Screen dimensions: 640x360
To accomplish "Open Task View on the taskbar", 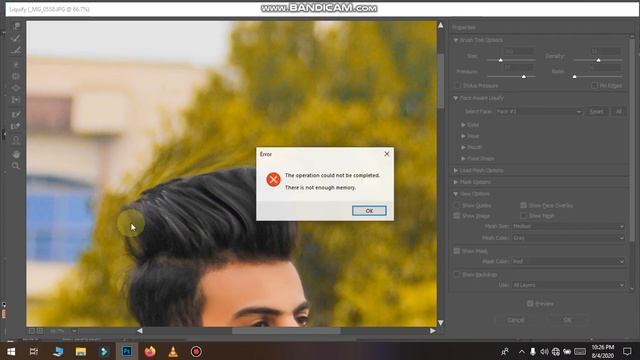I will pos(34,351).
